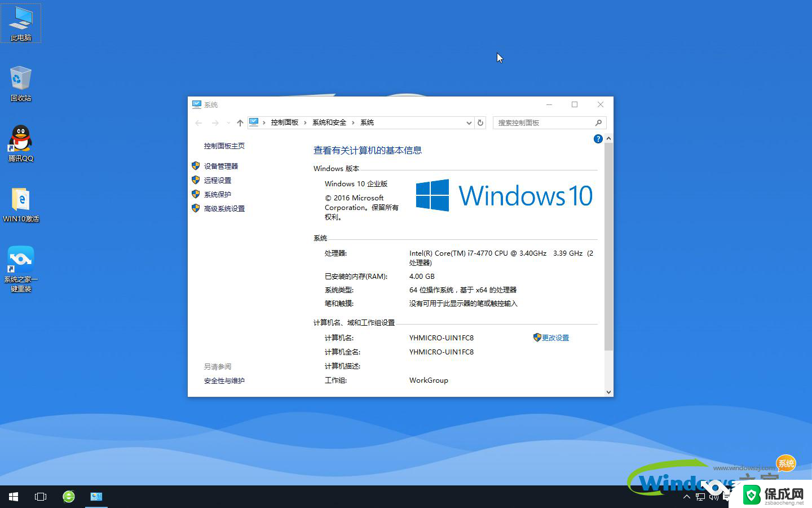This screenshot has height=508, width=812.
Task: Select 系统之家一键重装 desktop shortcut
Action: (21, 269)
